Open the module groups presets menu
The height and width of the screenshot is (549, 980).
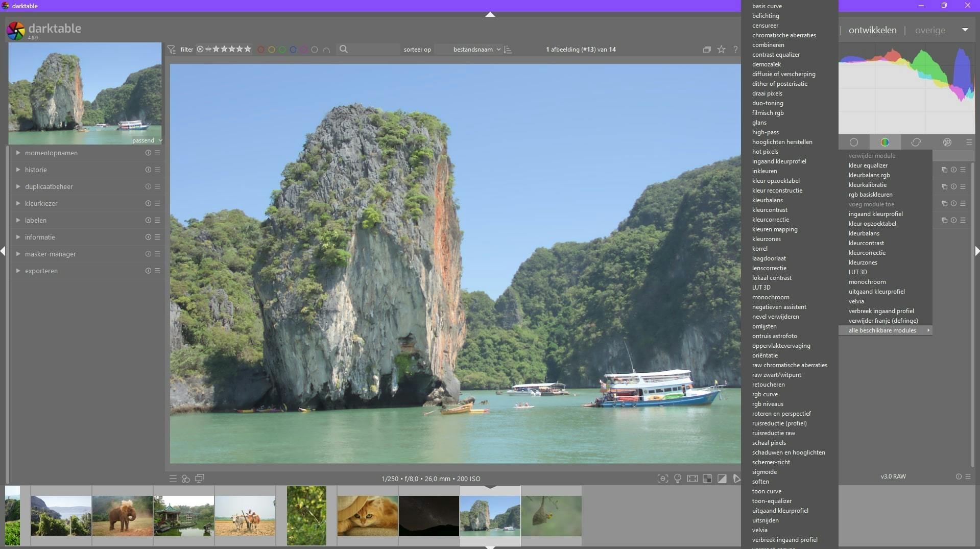pos(969,142)
